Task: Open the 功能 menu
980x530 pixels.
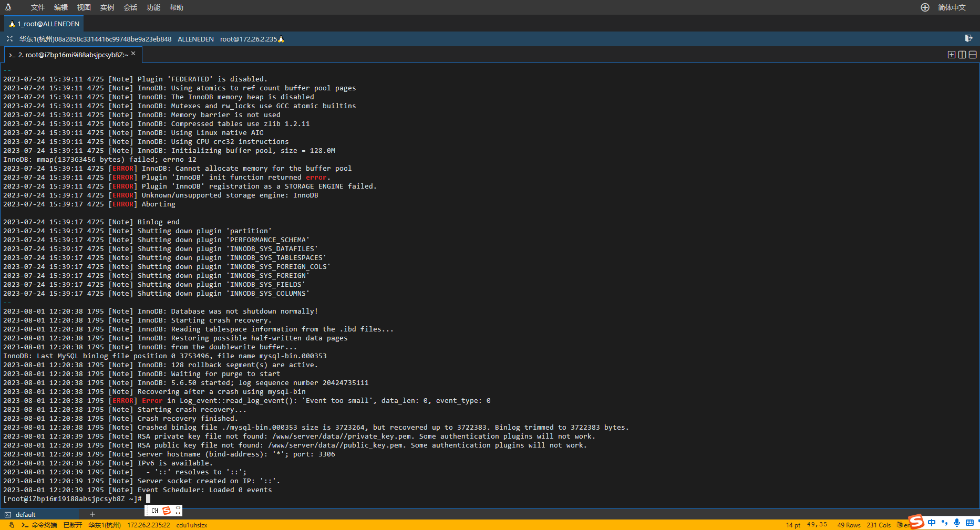Action: [x=153, y=7]
